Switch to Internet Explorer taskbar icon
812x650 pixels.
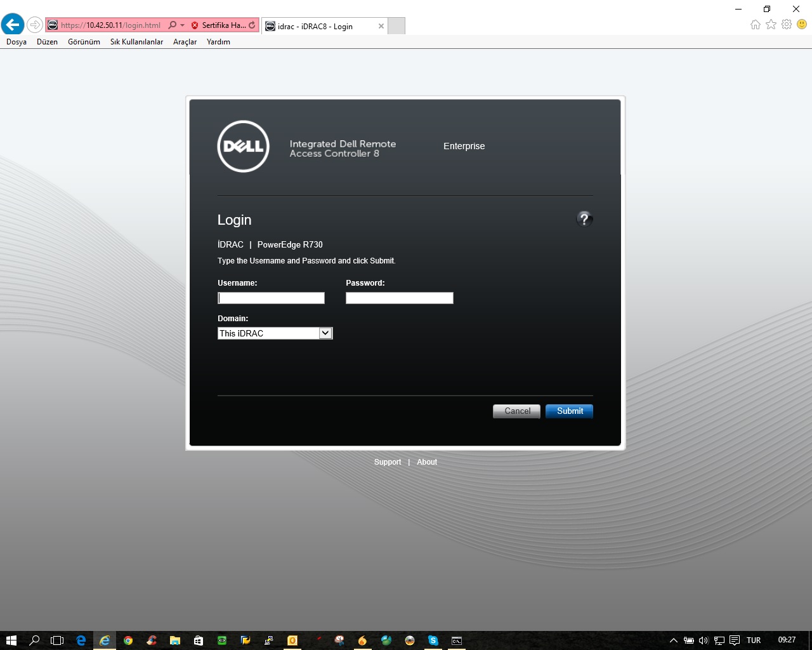point(105,640)
